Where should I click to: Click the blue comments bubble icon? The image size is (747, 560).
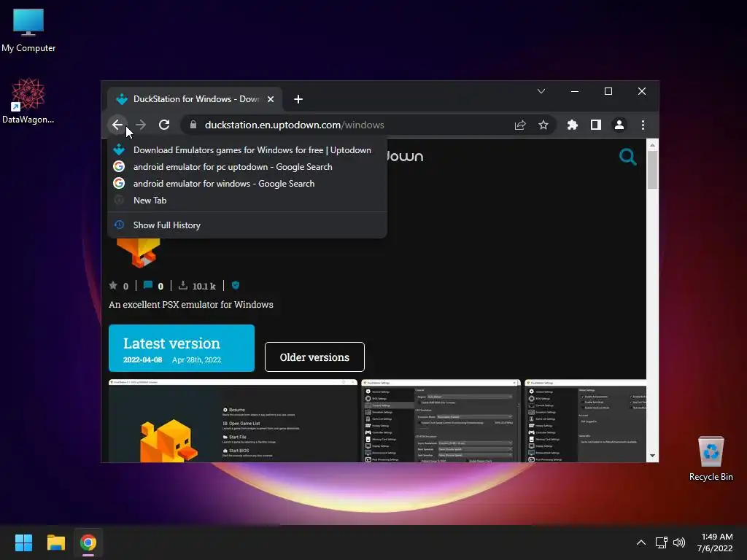point(147,285)
